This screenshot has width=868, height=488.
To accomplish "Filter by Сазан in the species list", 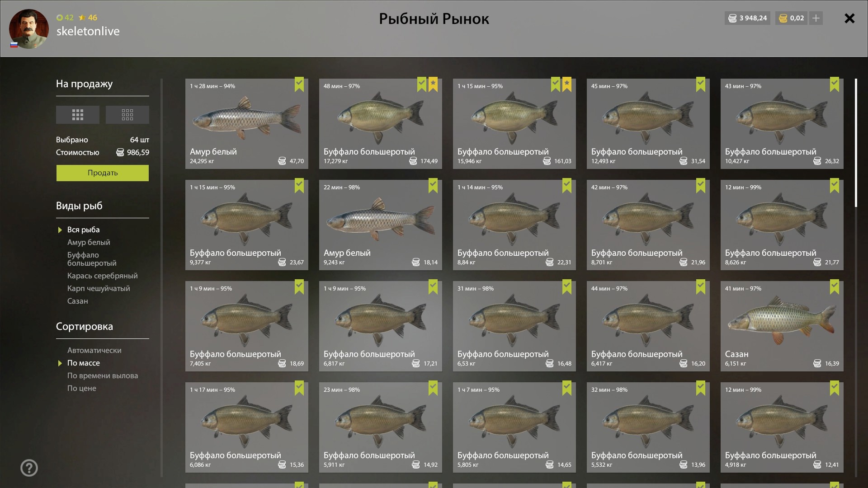I will point(78,301).
